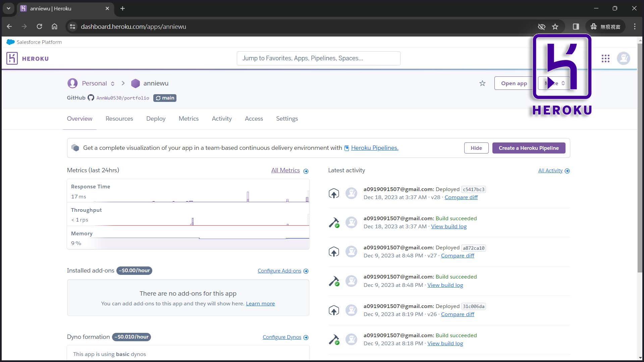Viewport: 644px width, 362px height.
Task: Open Compare diff for v27
Action: [458, 256]
